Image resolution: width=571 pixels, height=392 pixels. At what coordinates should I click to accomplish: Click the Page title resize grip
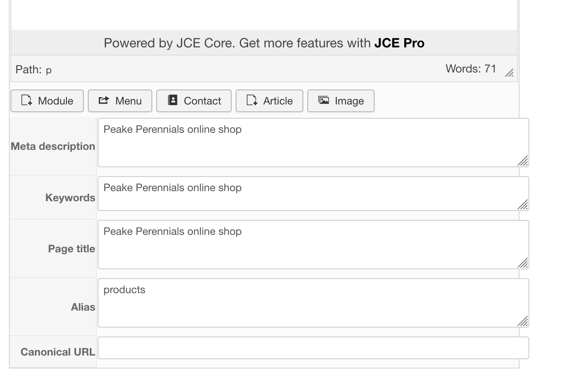[523, 263]
